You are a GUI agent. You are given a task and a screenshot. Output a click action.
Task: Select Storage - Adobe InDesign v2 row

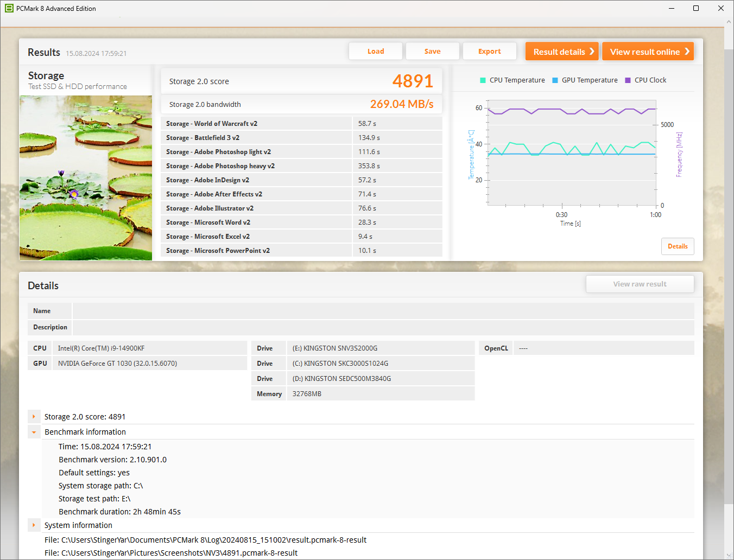(x=301, y=180)
